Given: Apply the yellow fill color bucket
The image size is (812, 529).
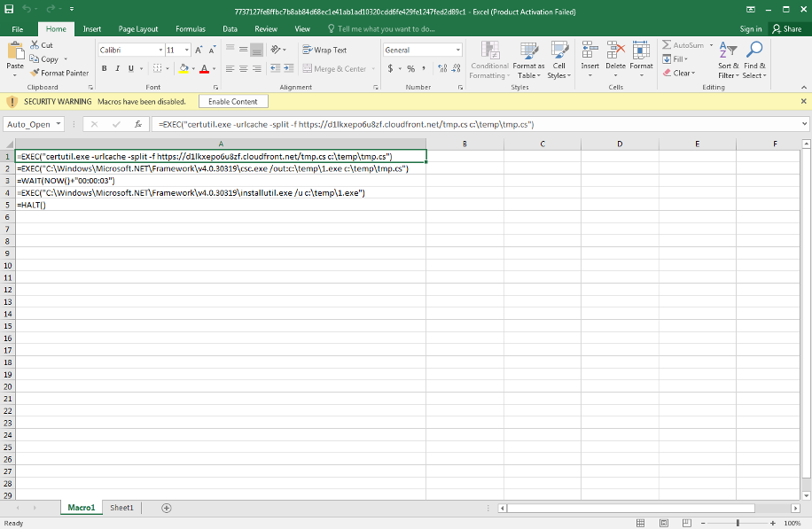Looking at the screenshot, I should (183, 68).
